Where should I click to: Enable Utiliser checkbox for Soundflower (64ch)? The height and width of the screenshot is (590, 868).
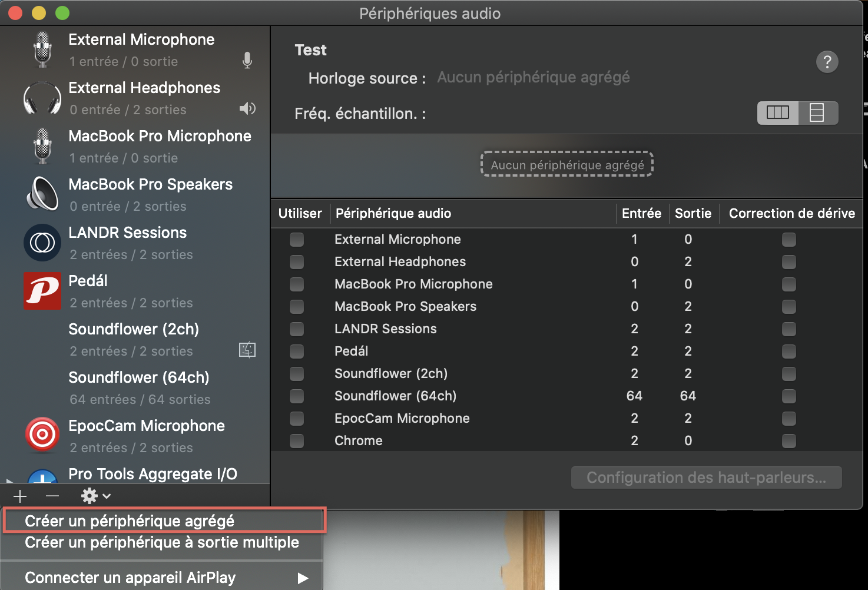(297, 396)
